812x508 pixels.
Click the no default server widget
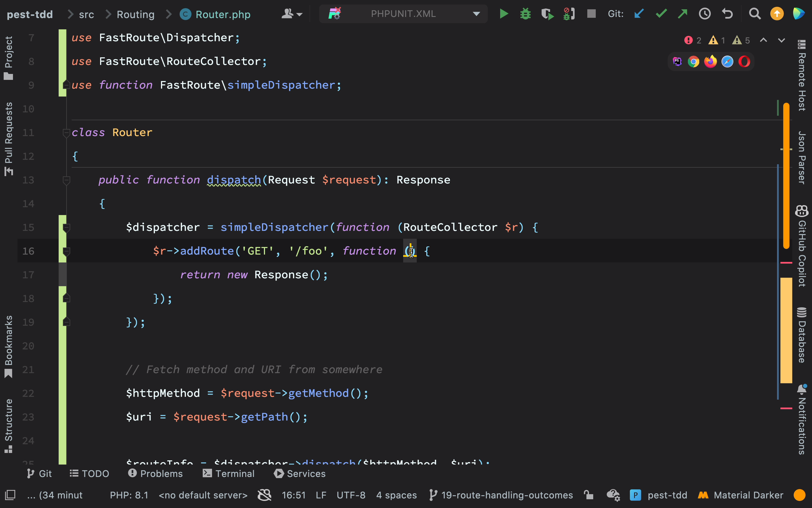(x=203, y=495)
